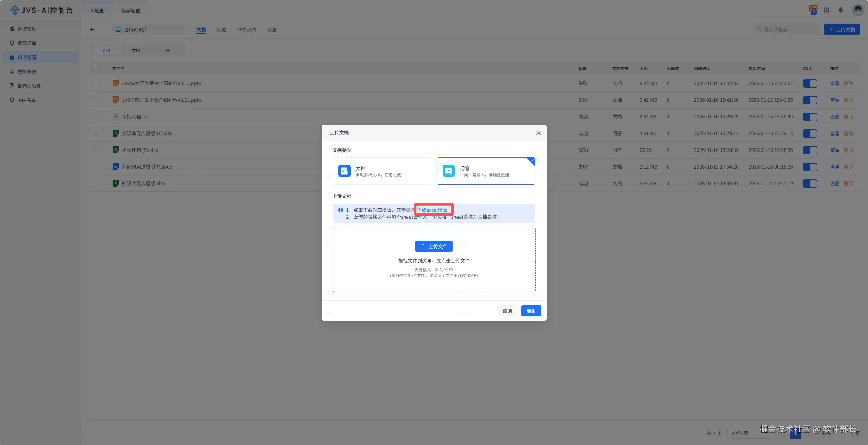Click the 下载excel模板 link

[432, 210]
